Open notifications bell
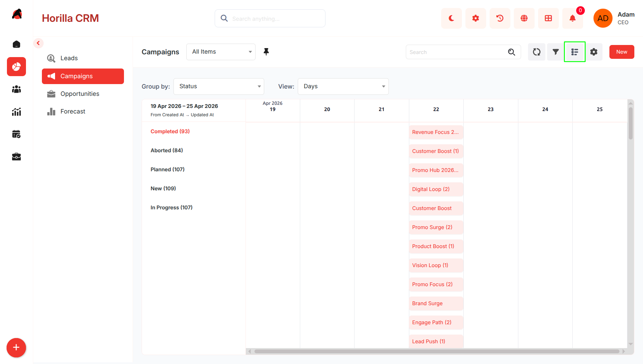The height and width of the screenshot is (364, 643). (x=572, y=18)
